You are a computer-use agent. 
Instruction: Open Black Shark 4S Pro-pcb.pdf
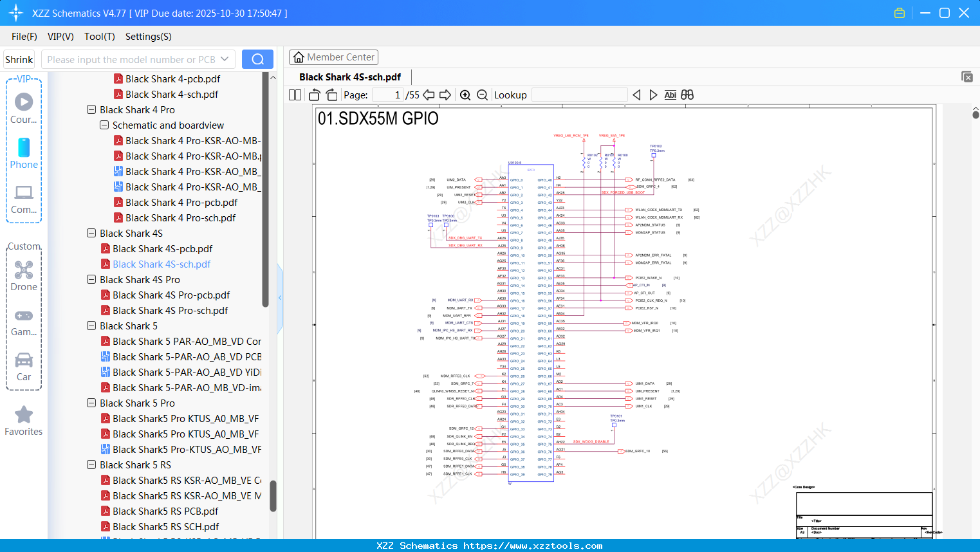[x=171, y=295]
